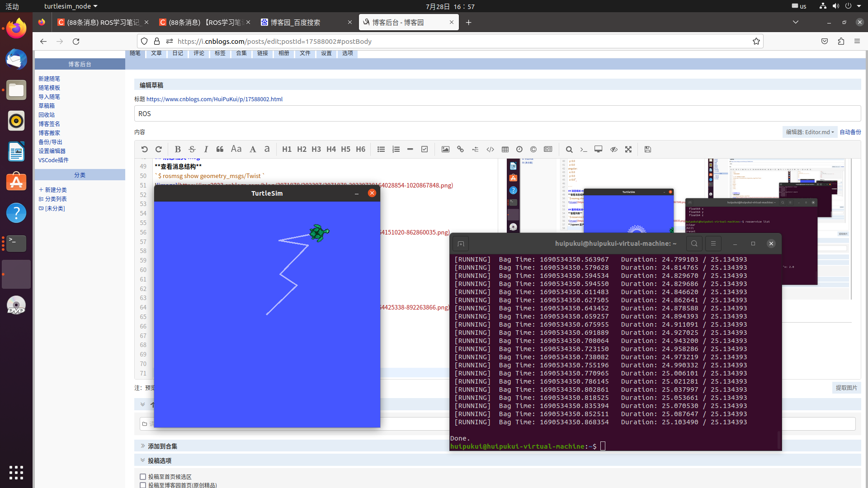
Task: Toggle the preview (eye) icon
Action: [613, 149]
